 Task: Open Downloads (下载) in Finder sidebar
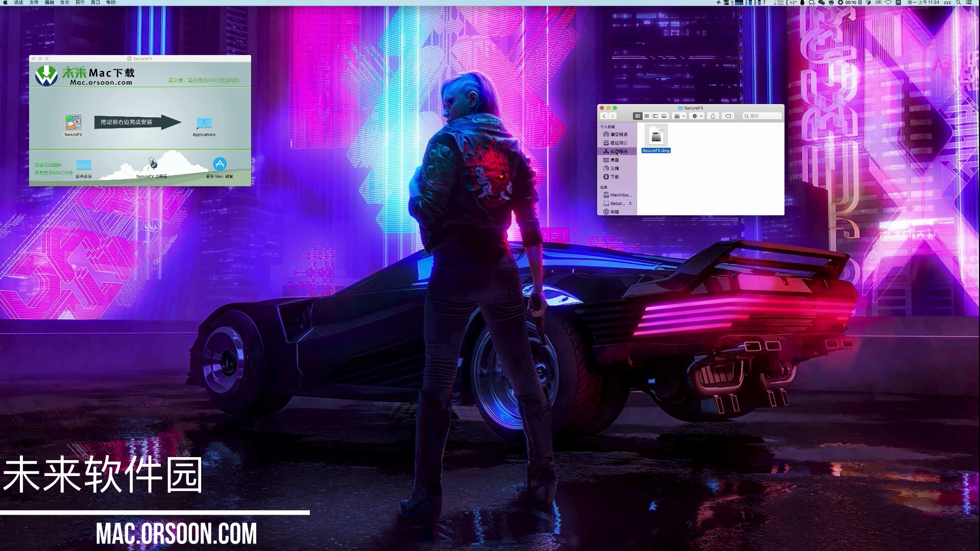616,177
